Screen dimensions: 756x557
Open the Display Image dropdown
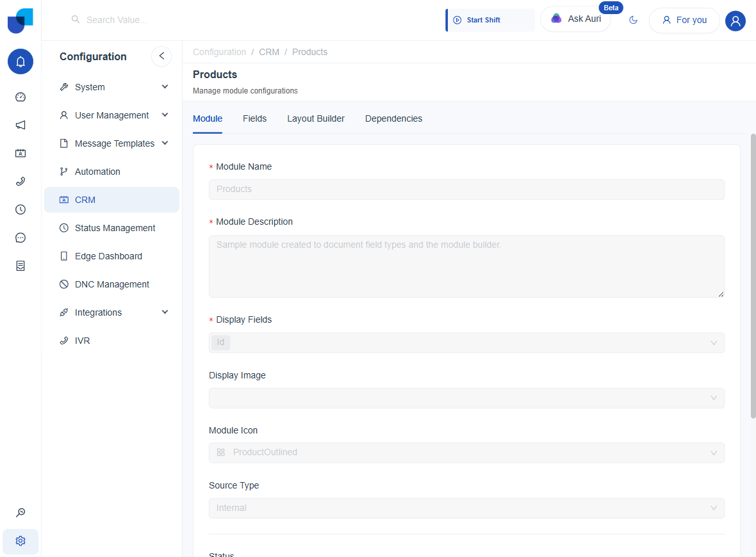(466, 398)
